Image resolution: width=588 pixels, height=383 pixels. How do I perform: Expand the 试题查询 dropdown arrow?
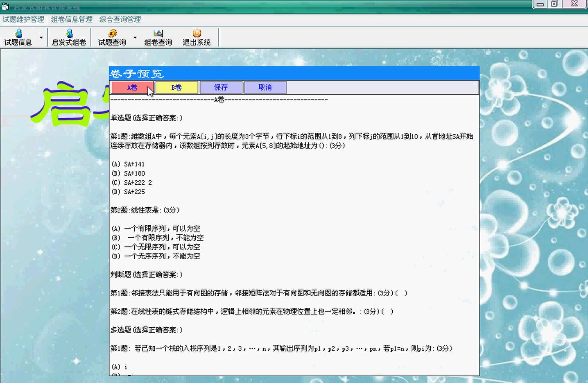pos(135,38)
